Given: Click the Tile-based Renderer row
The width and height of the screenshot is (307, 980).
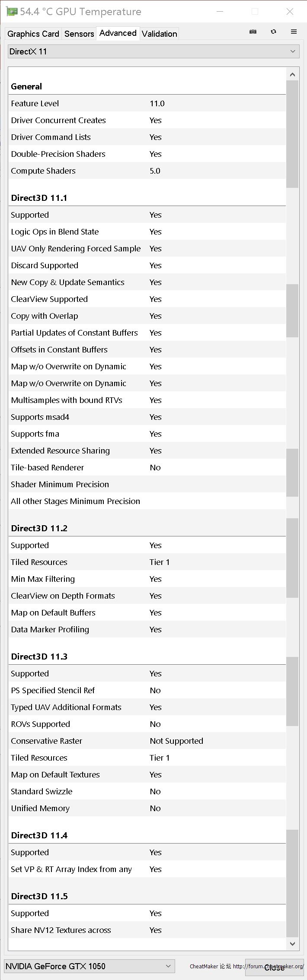Looking at the screenshot, I should (147, 467).
